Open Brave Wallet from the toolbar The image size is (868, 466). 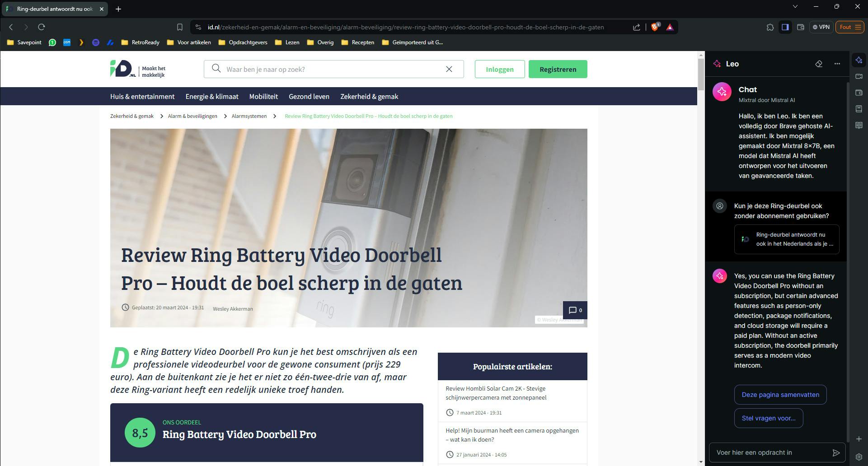[x=801, y=27]
